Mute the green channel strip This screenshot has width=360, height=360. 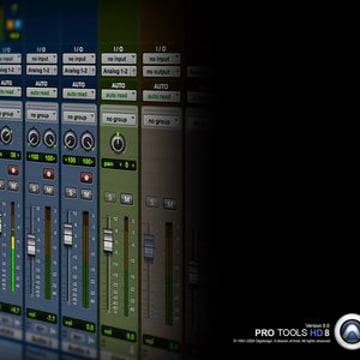[126, 199]
